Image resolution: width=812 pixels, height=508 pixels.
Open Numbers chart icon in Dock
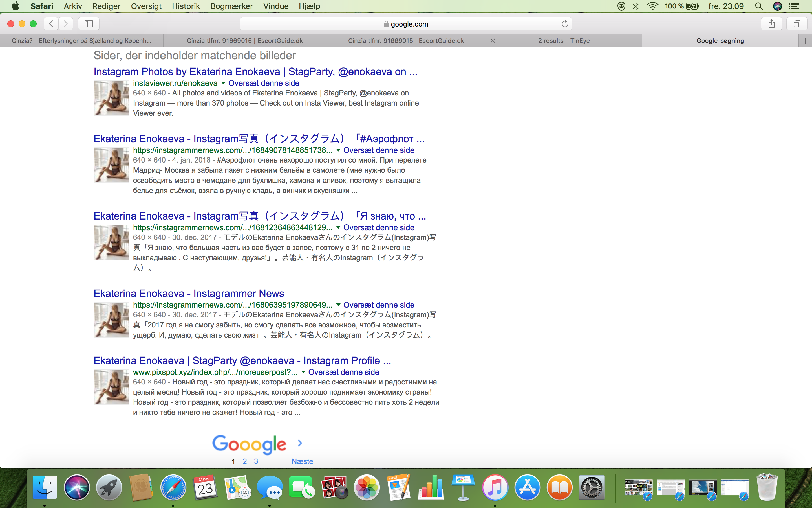coord(431,487)
